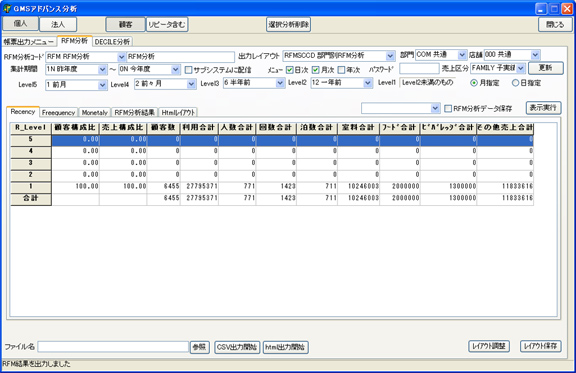Click the 室料合計 column header
The height and width of the screenshot is (373, 576).
tap(359, 128)
